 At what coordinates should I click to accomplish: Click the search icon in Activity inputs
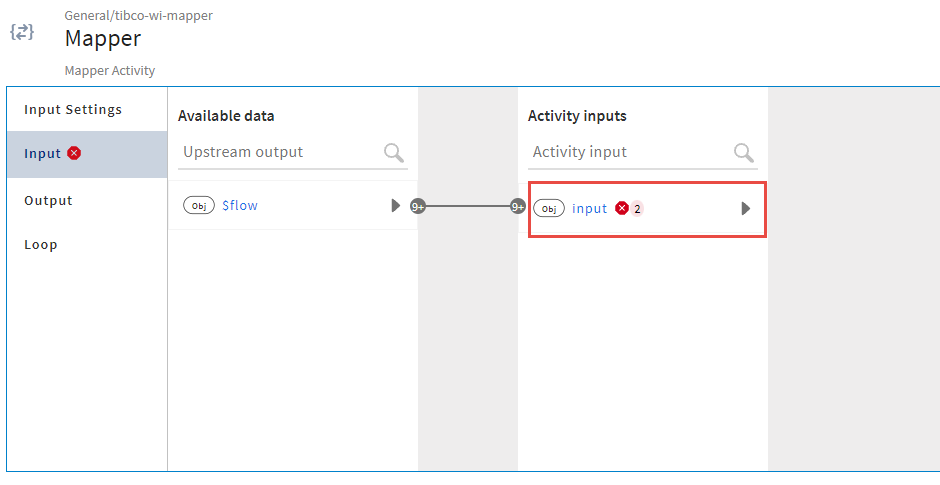[744, 152]
